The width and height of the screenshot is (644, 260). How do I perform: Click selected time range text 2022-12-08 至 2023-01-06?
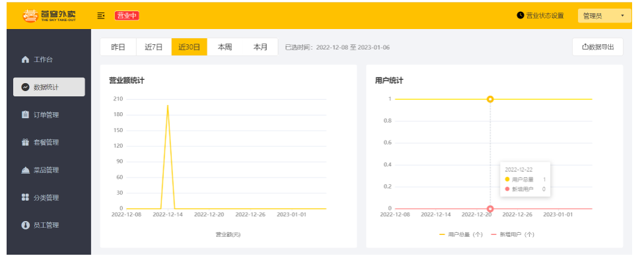coord(353,48)
